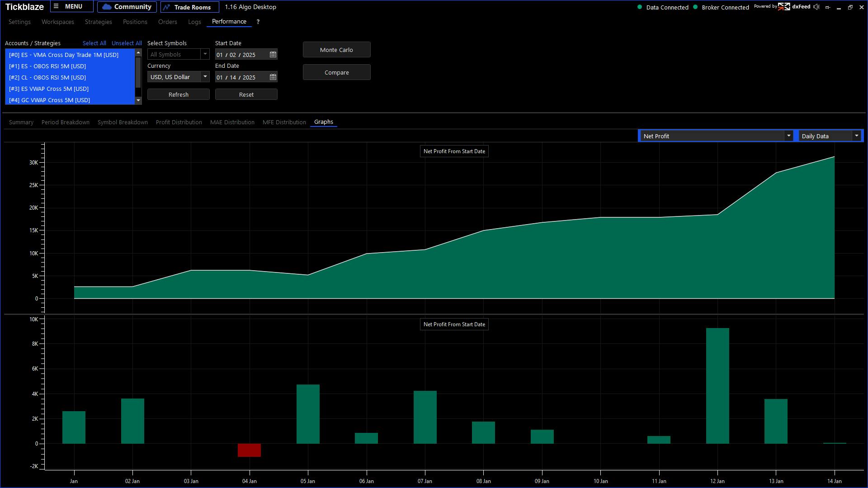Open the Period Breakdown sub-tab
The height and width of the screenshot is (488, 868).
[66, 122]
